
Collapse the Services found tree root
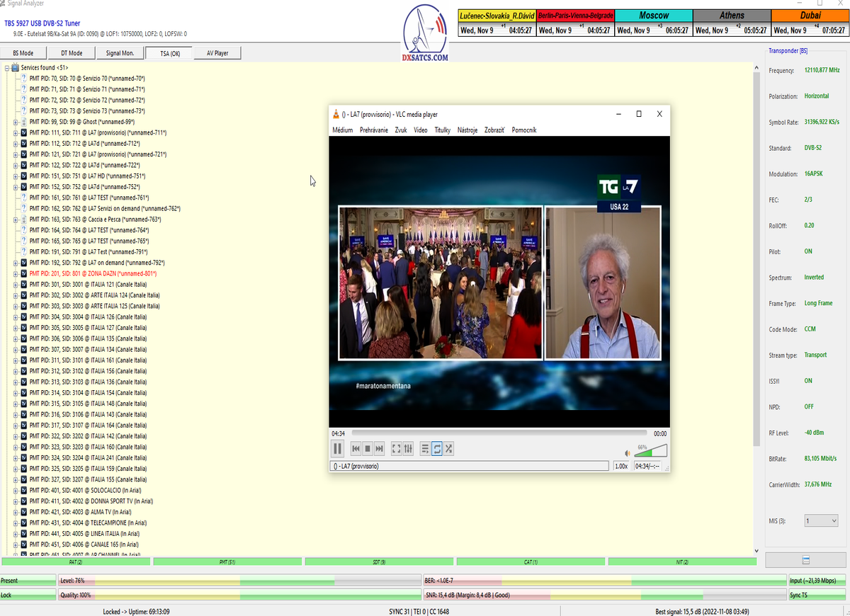coord(6,68)
